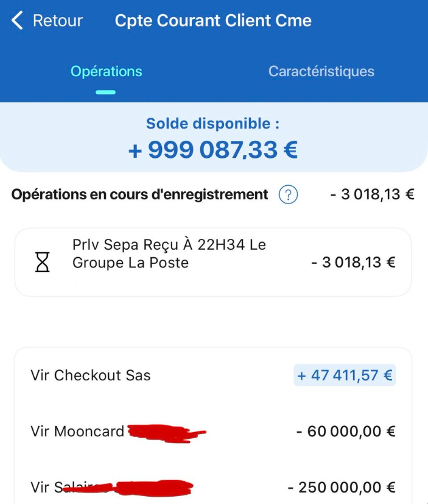Tap the -3 018,13 € amount in the La Poste row
The height and width of the screenshot is (504, 428).
(353, 263)
